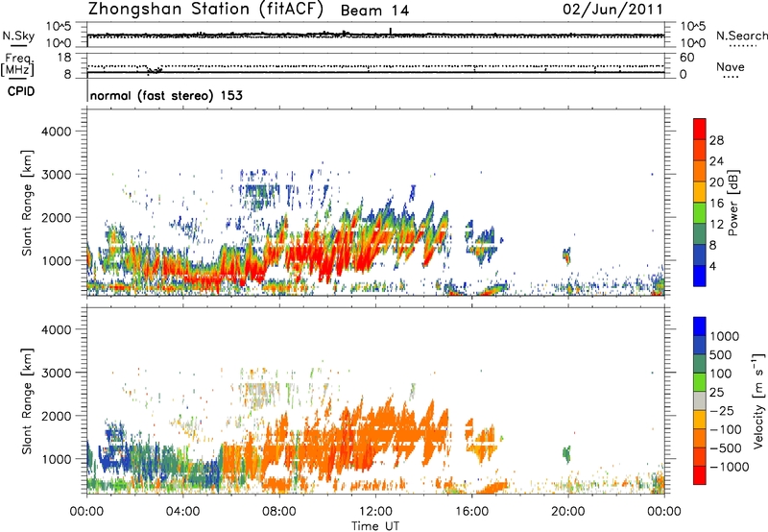
Task: Select the 100 label on Velocity colorbar
Action: [x=721, y=374]
